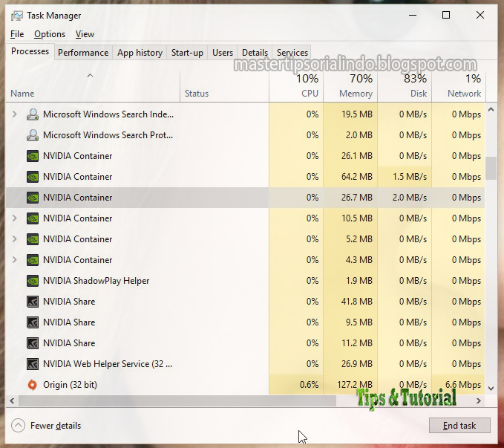Select the NVIDIA ShadowPlay Helper process name
Image resolution: width=504 pixels, height=448 pixels.
96,281
